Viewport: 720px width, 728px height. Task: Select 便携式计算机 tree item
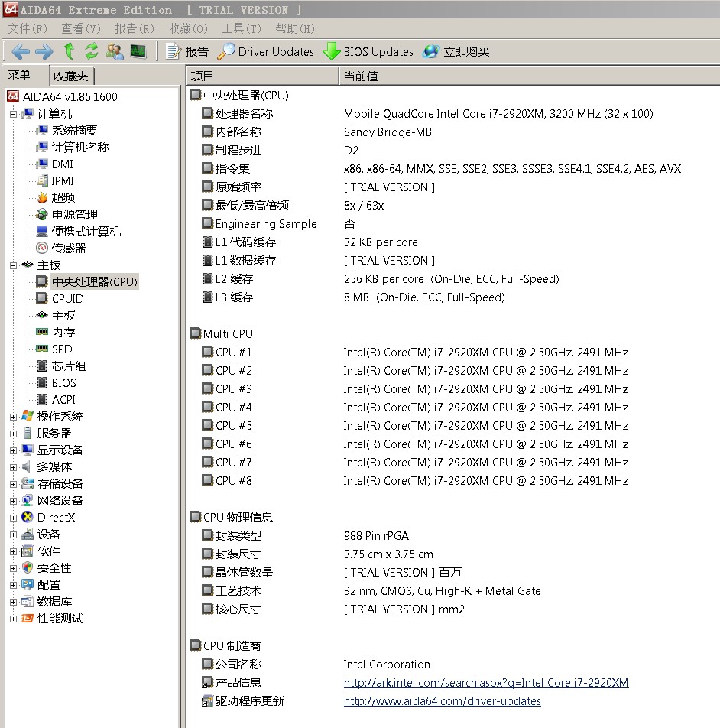click(x=86, y=231)
